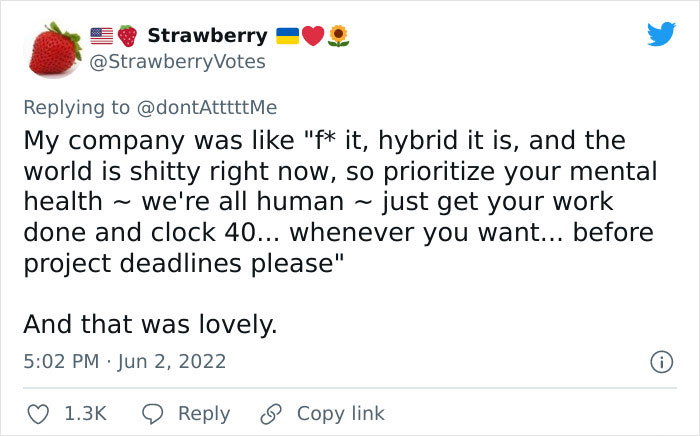Click the strawberry emoji beside the name
700x436 pixels.
pyautogui.click(x=127, y=36)
